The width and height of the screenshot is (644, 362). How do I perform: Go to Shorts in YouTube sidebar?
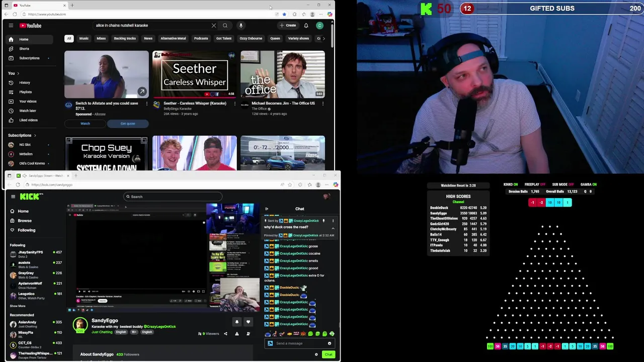[x=24, y=49]
